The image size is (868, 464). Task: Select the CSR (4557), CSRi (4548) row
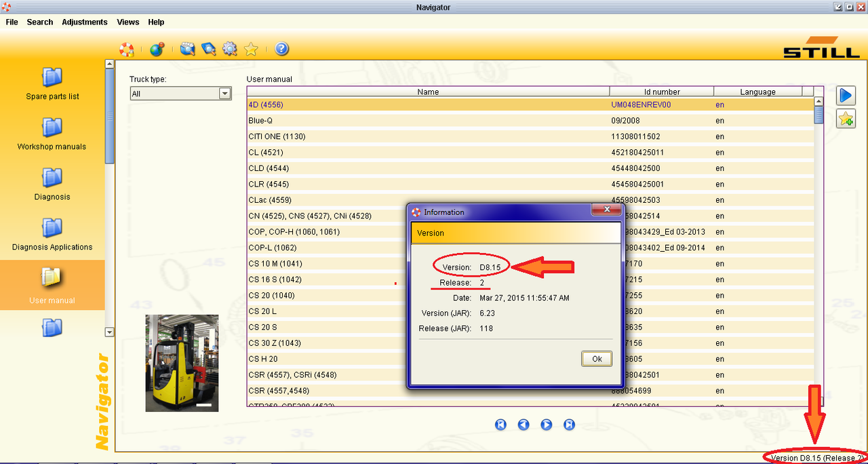tap(530, 375)
